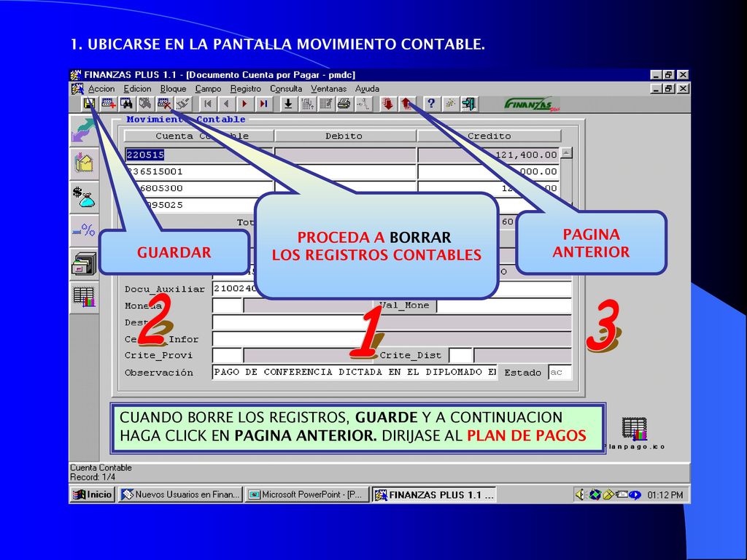
Task: Click the percent sidebar icon
Action: (84, 230)
